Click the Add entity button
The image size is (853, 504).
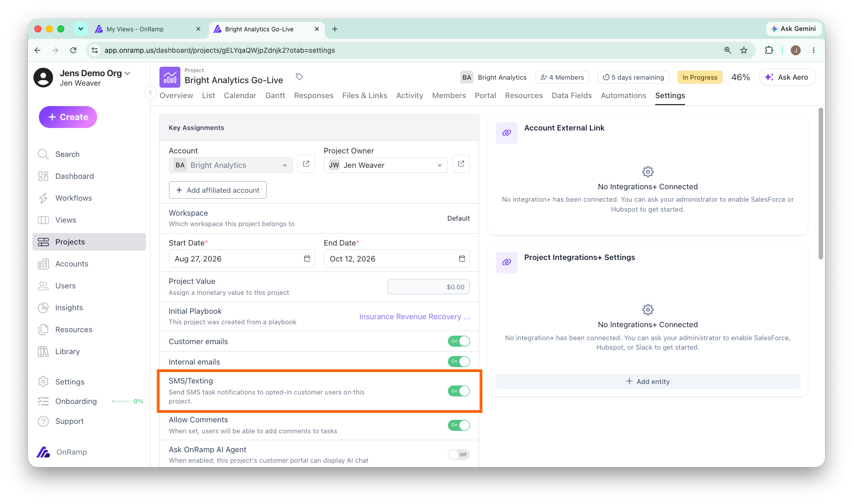coord(648,381)
